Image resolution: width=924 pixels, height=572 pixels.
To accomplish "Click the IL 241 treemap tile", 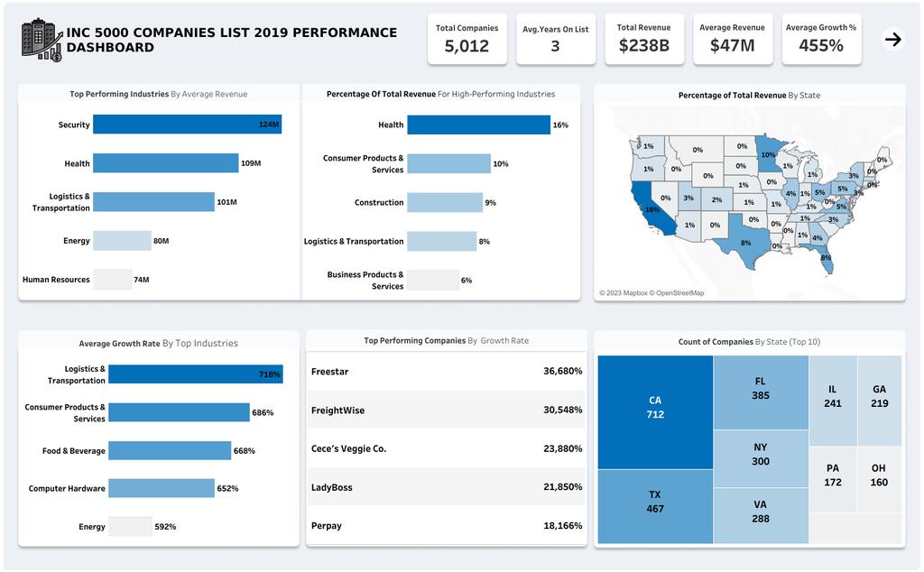I will [x=833, y=401].
